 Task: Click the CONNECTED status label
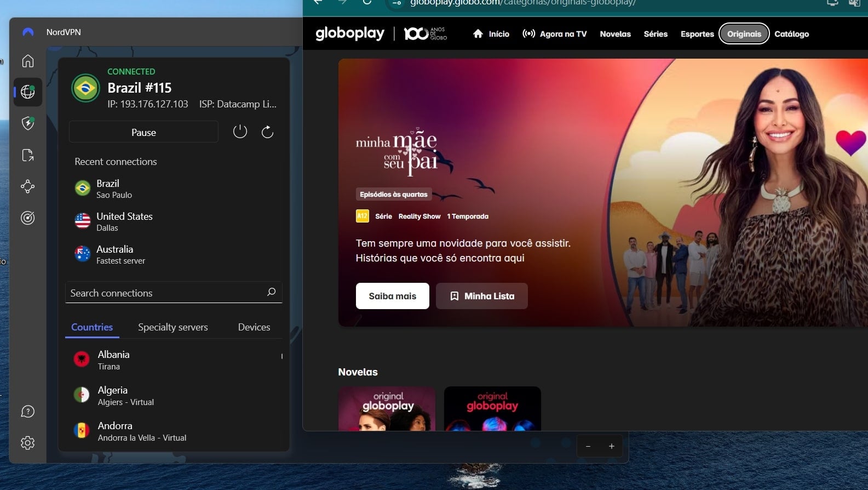coord(131,72)
